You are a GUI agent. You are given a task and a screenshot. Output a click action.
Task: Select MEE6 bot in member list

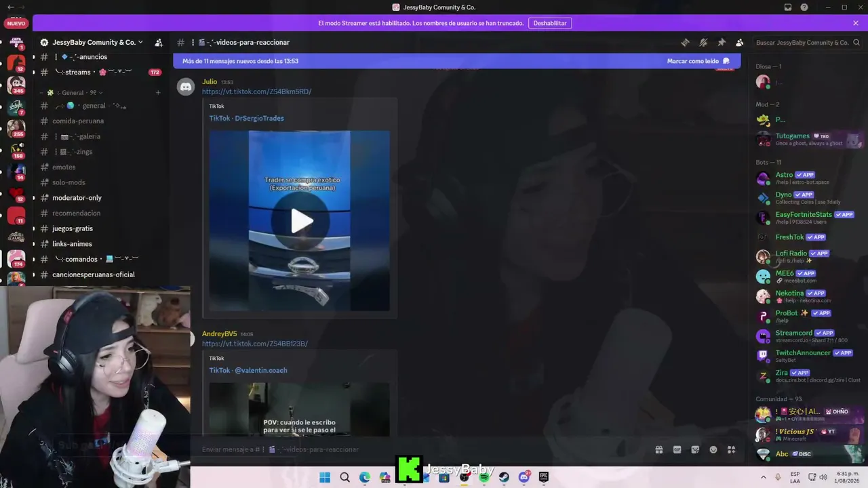809,277
